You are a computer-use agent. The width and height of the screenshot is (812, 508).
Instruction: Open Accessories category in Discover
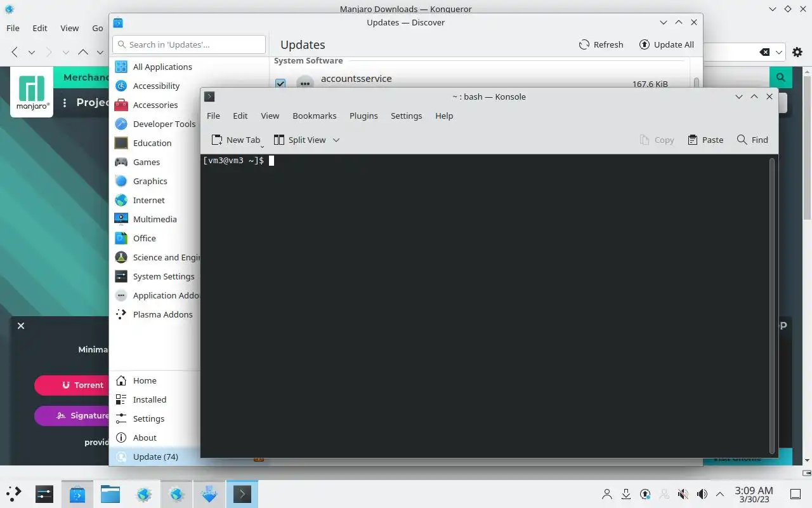(155, 105)
